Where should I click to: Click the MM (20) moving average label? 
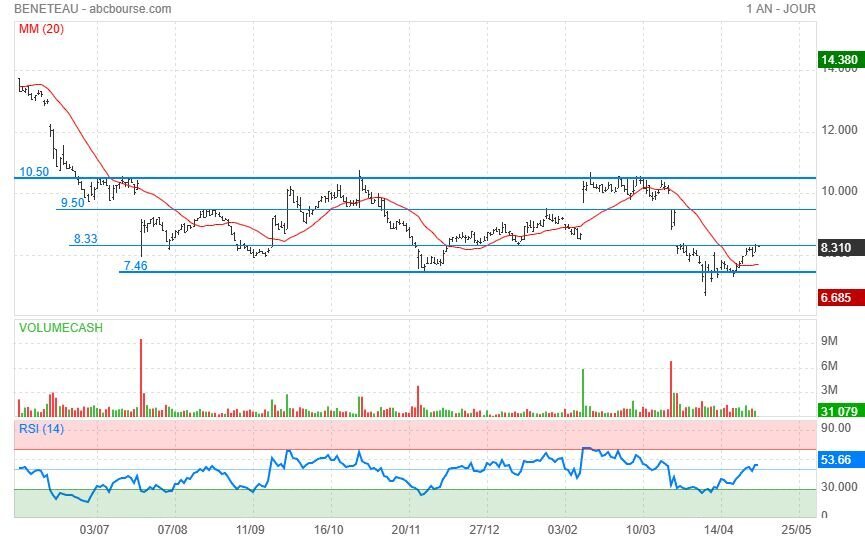pos(41,29)
